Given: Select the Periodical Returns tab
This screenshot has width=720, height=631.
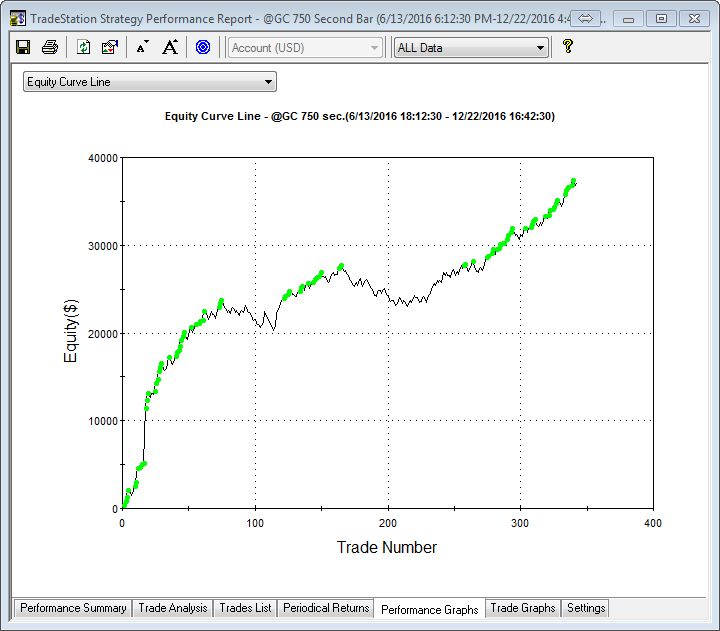Looking at the screenshot, I should (326, 608).
